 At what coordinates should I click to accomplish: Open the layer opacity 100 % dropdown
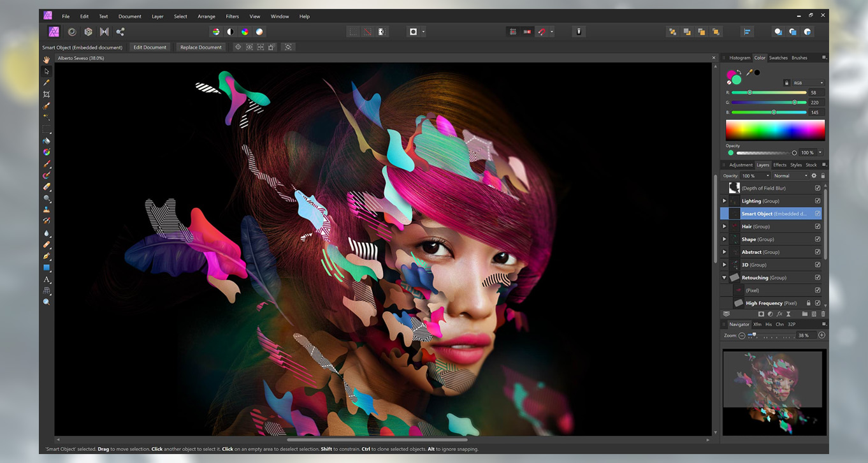tap(755, 175)
